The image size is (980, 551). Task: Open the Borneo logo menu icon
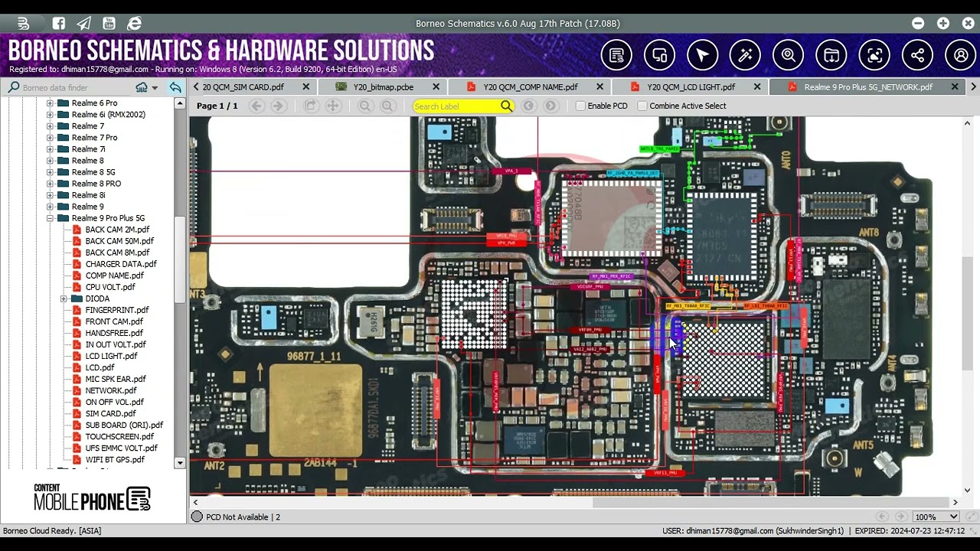[x=24, y=24]
